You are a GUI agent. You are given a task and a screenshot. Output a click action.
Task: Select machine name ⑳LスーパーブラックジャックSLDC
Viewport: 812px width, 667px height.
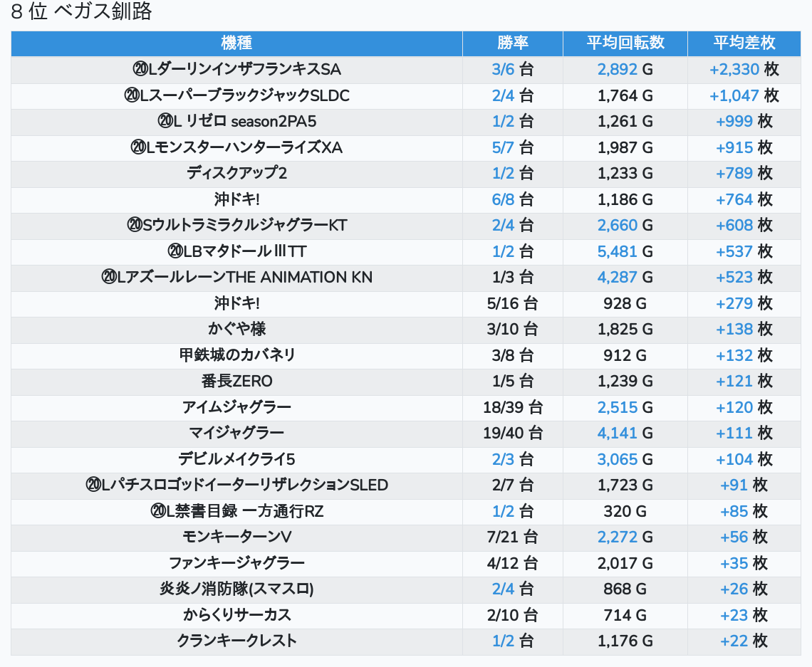[x=236, y=95]
